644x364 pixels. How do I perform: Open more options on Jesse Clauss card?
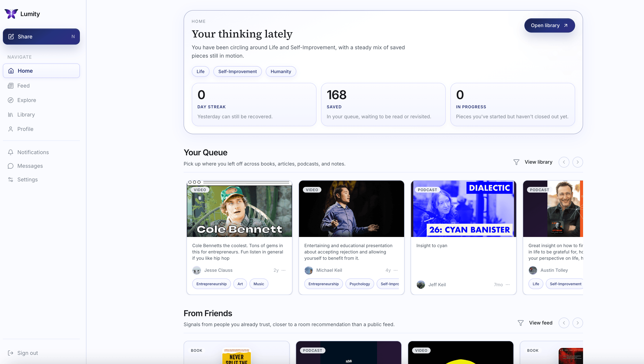click(283, 270)
